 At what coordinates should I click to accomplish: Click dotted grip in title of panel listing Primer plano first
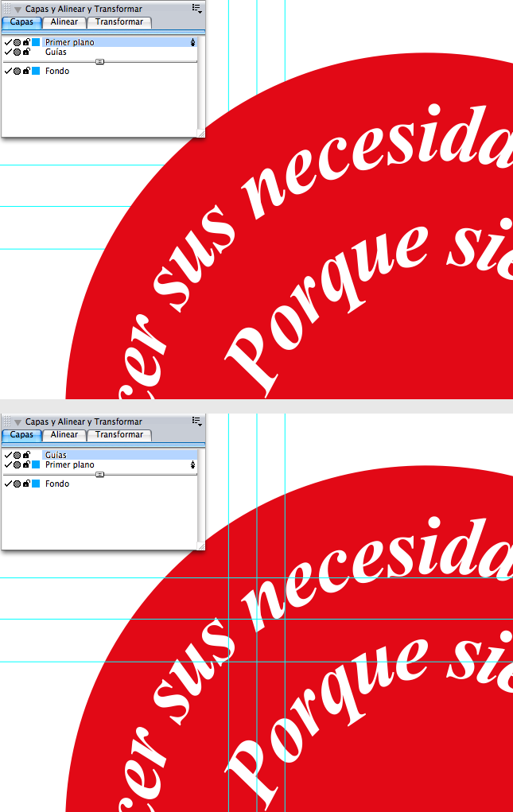coord(7,9)
